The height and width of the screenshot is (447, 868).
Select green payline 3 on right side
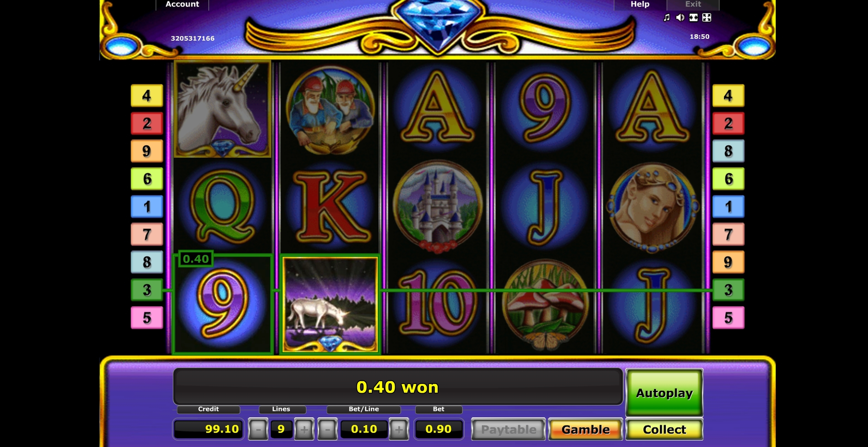point(728,290)
